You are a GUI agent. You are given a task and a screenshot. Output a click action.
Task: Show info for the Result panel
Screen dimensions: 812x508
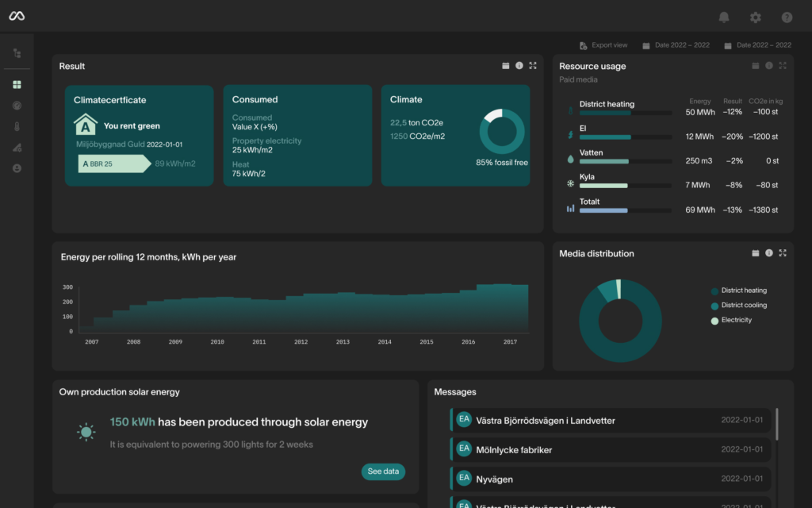519,66
